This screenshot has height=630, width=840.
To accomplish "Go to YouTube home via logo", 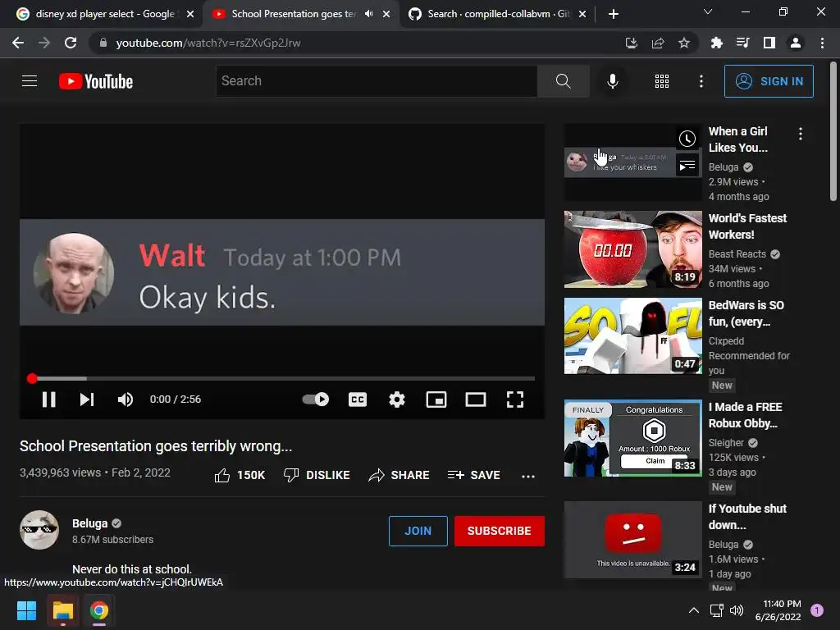I will (x=96, y=81).
